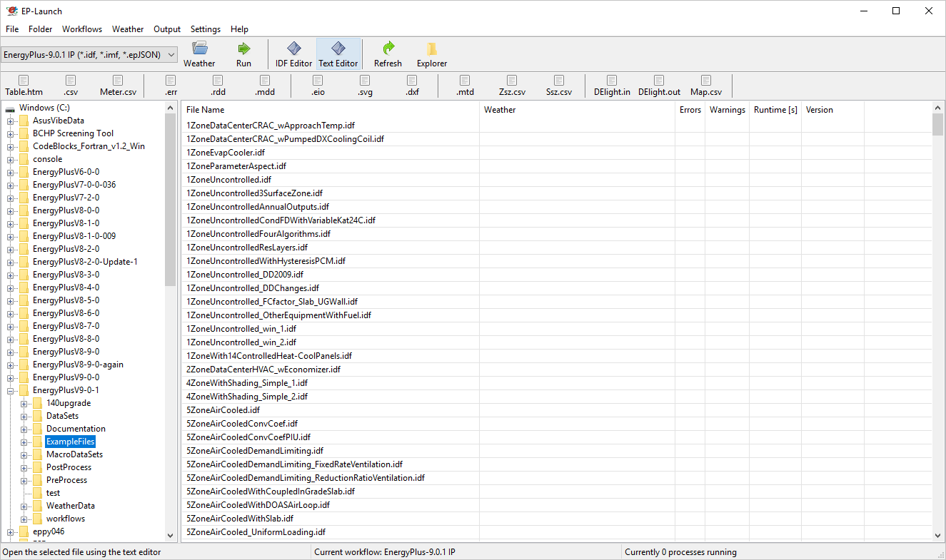Open the workflow version dropdown
Screen dimensions: 946x560
coord(89,54)
